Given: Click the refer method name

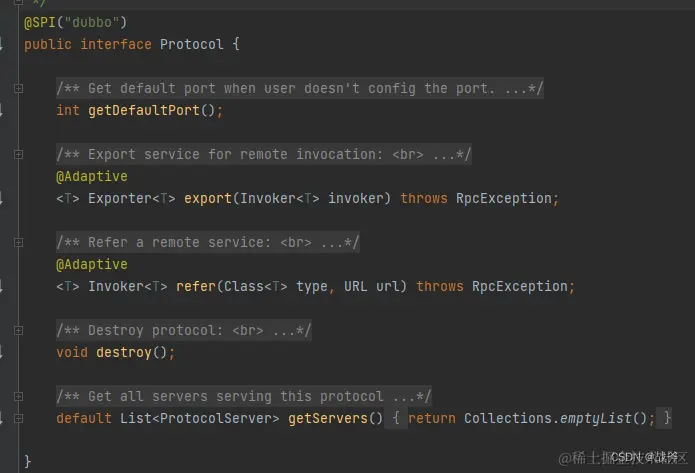Looking at the screenshot, I should [196, 286].
